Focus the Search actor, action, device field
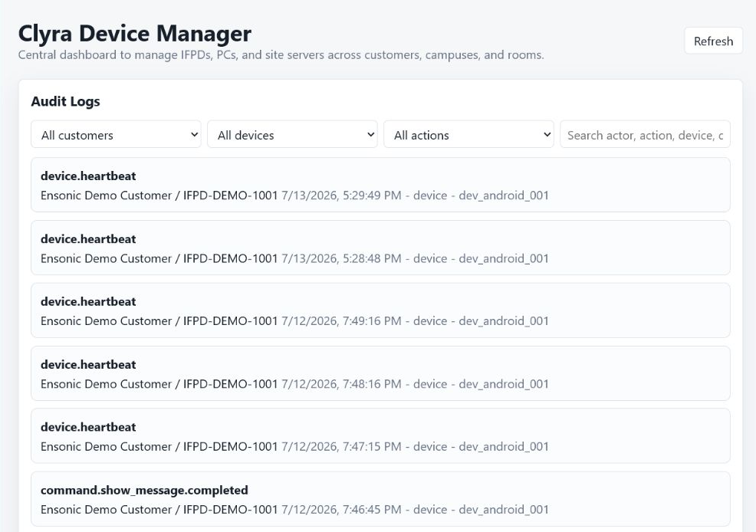Image resolution: width=756 pixels, height=532 pixels. pyautogui.click(x=645, y=134)
